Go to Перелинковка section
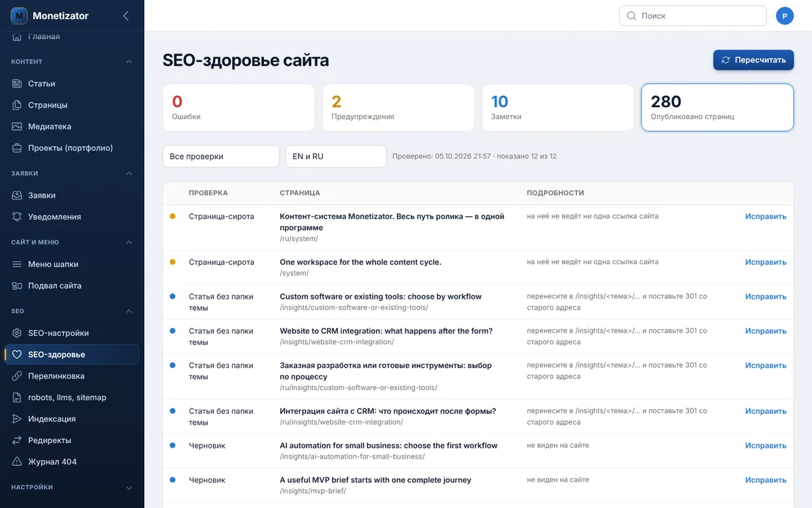The width and height of the screenshot is (812, 508). click(72, 376)
